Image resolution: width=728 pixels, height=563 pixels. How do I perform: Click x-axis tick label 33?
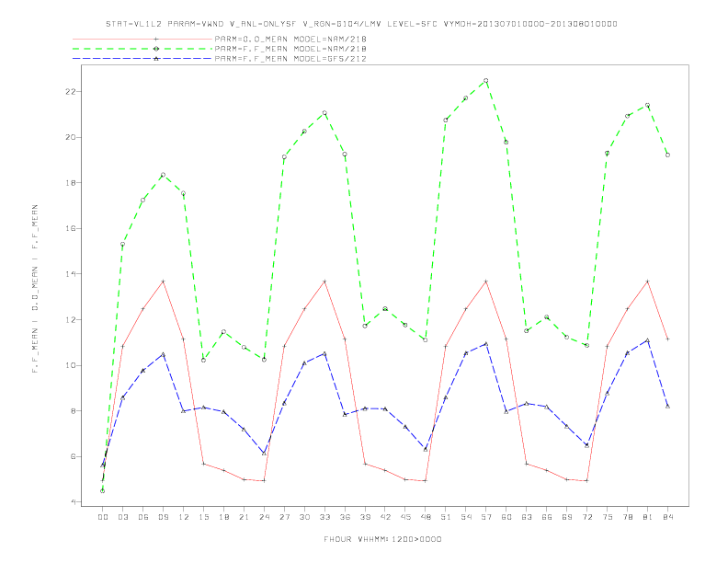(x=324, y=517)
